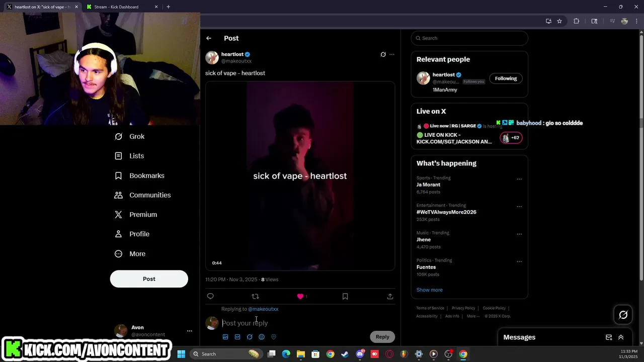This screenshot has width=644, height=362.
Task: Open the emoji picker in reply composer
Action: pos(262,337)
